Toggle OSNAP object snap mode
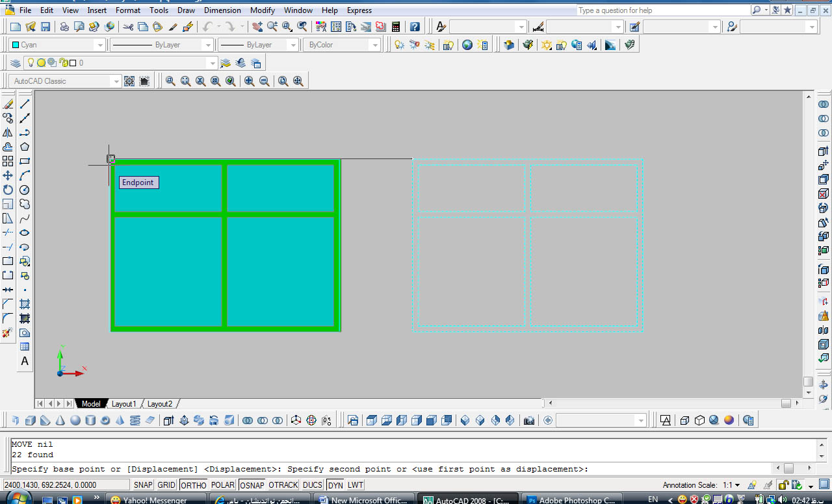This screenshot has width=832, height=504. click(x=252, y=485)
